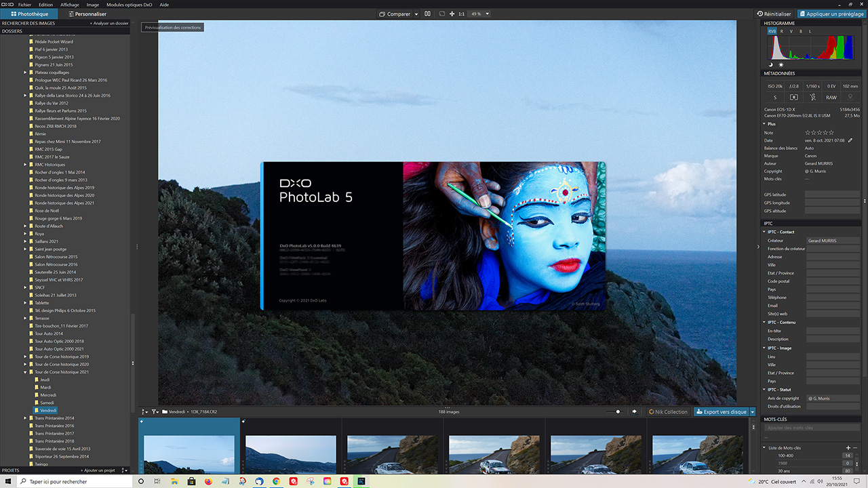This screenshot has width=868, height=488.
Task: Select the move/pan hand tool
Action: click(x=452, y=14)
